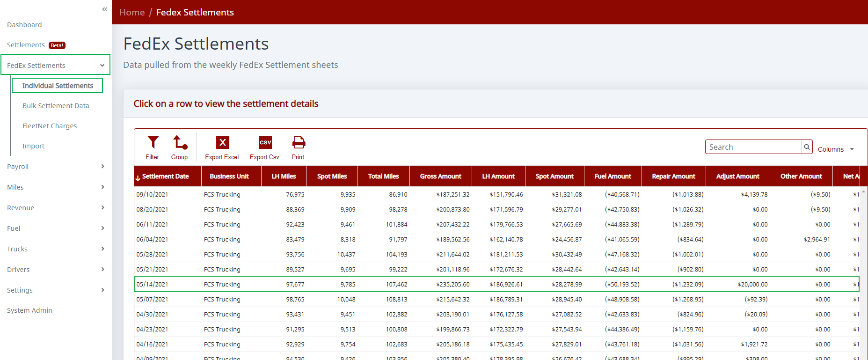Sort by LH Amount column

click(x=498, y=176)
